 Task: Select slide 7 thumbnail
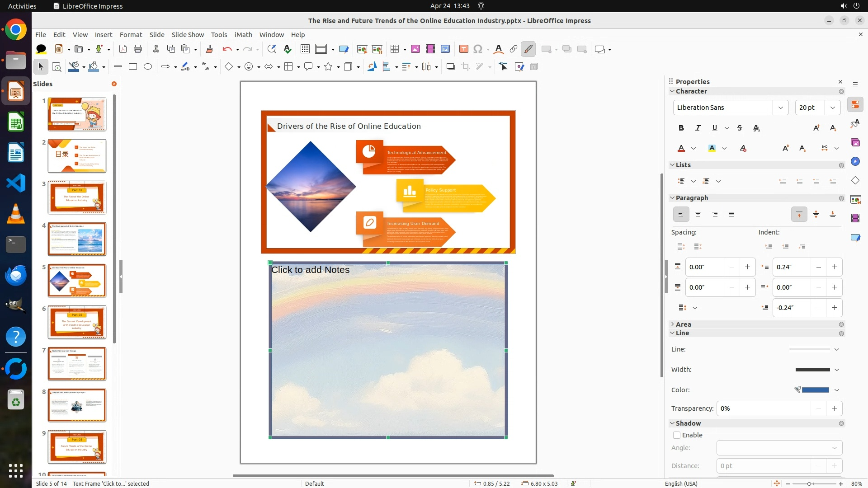pos(77,364)
